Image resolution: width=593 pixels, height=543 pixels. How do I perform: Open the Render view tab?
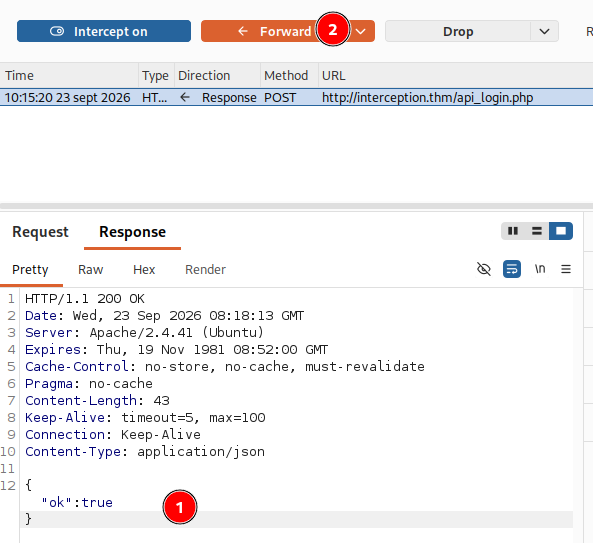205,270
